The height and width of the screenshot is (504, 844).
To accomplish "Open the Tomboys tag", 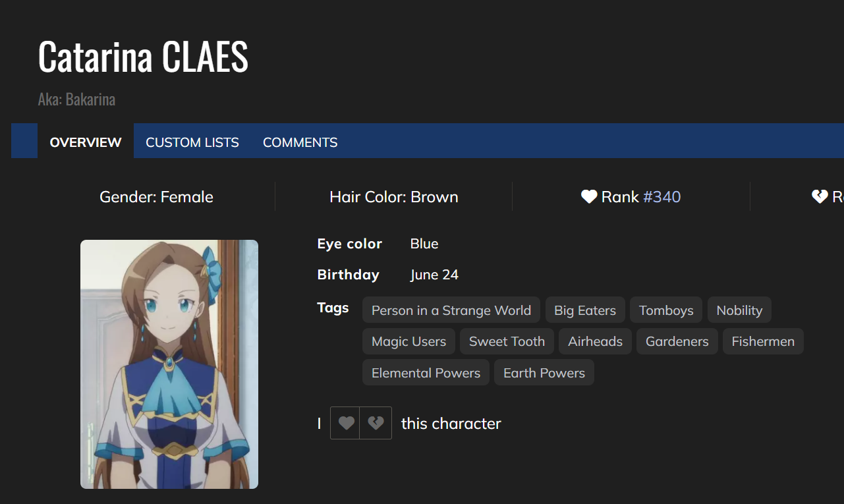I will [666, 310].
